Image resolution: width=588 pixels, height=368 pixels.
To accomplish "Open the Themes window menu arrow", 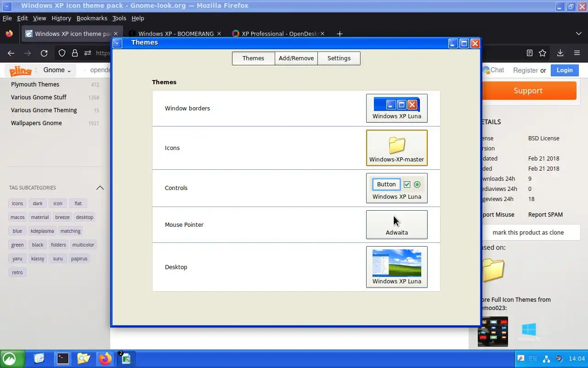I will [117, 43].
